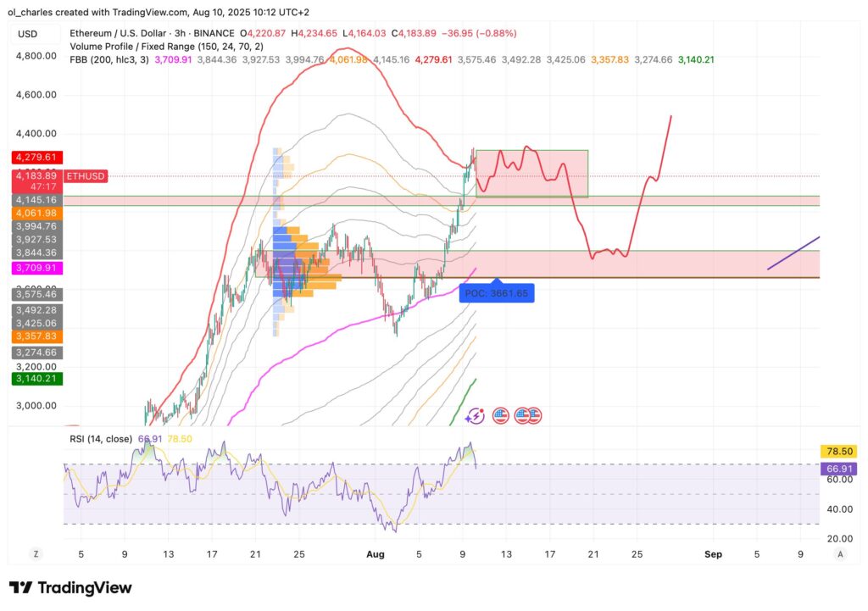Viewport: 868px width, 611px height.
Task: Open the USD currency selector
Action: click(27, 34)
